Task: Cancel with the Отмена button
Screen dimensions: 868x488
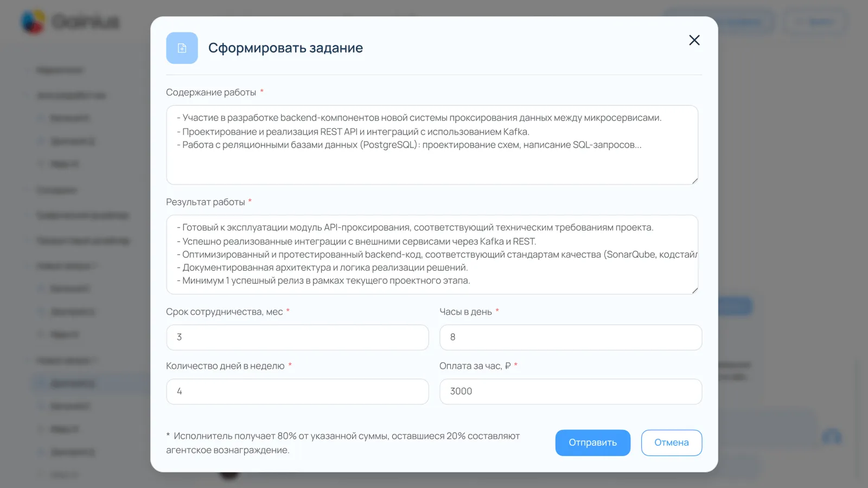Action: click(x=672, y=443)
